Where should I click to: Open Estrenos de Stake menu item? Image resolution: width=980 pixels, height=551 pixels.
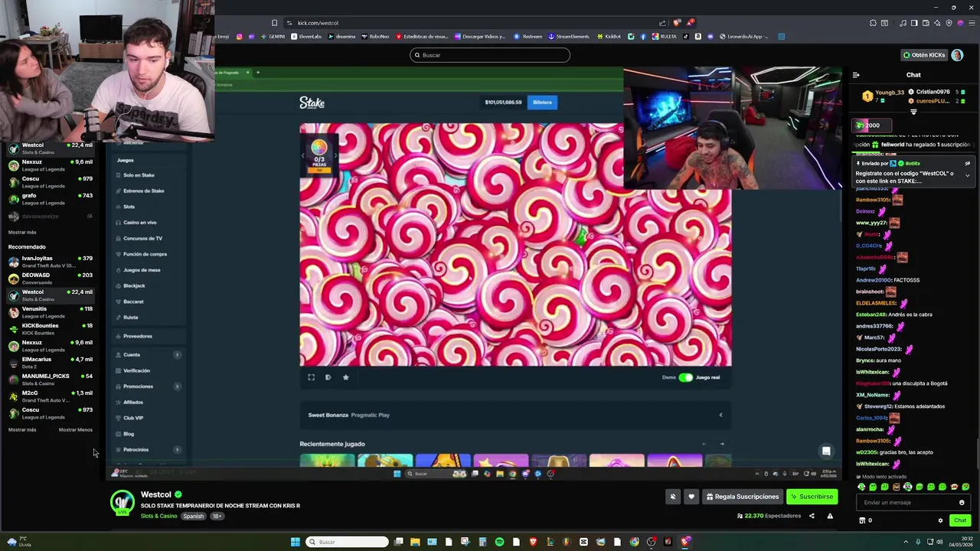coord(144,191)
